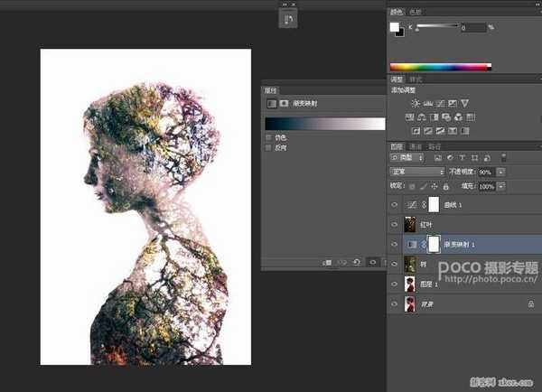This screenshot has height=392, width=542.
Task: Expand the opacity 90% slider arrow
Action: click(500, 171)
